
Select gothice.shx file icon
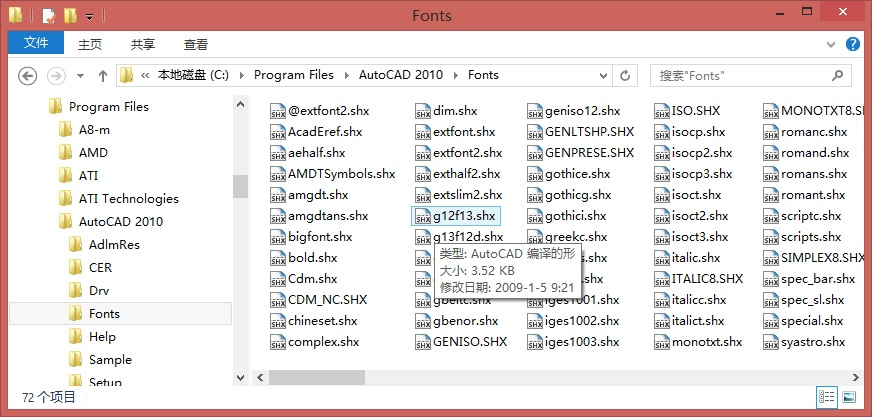click(535, 174)
